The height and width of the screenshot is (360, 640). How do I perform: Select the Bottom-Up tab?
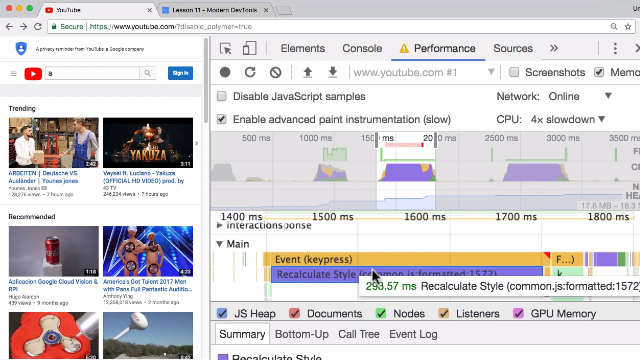[x=302, y=334]
